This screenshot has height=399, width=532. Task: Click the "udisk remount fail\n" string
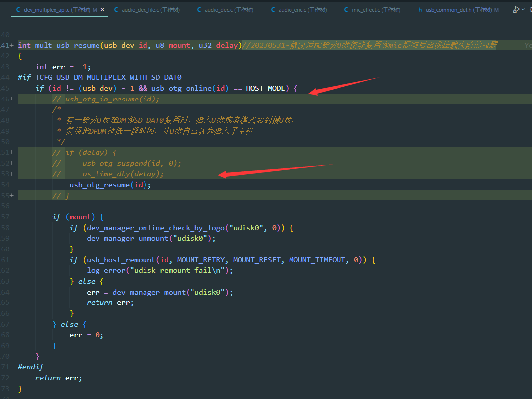point(177,271)
